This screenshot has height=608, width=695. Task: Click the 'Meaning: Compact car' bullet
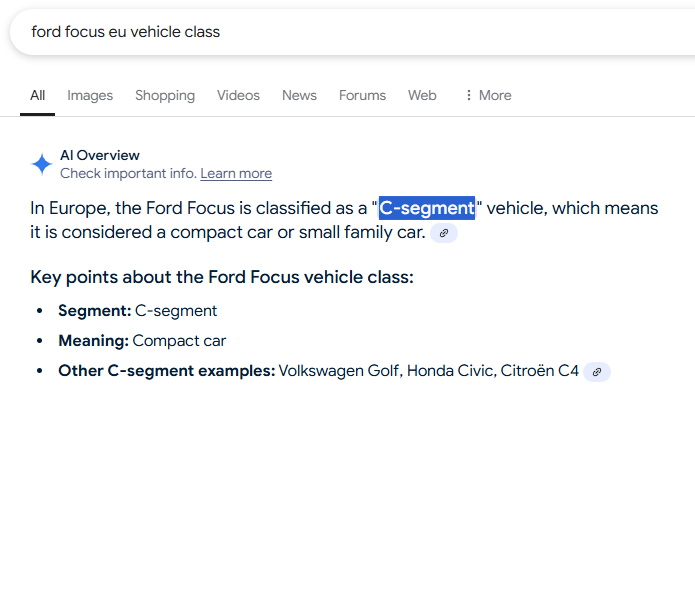tap(142, 341)
